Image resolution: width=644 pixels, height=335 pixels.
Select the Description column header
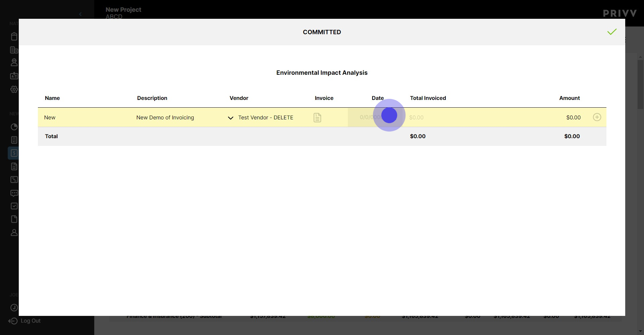pyautogui.click(x=152, y=98)
